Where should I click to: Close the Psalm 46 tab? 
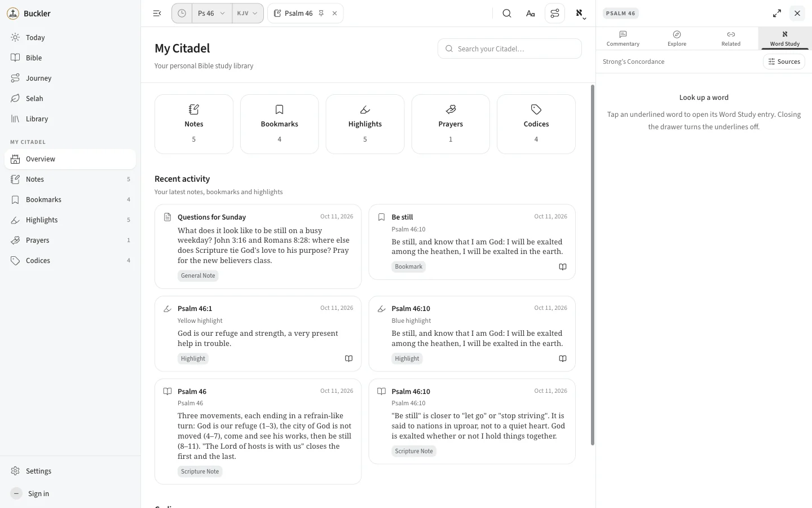(x=334, y=14)
